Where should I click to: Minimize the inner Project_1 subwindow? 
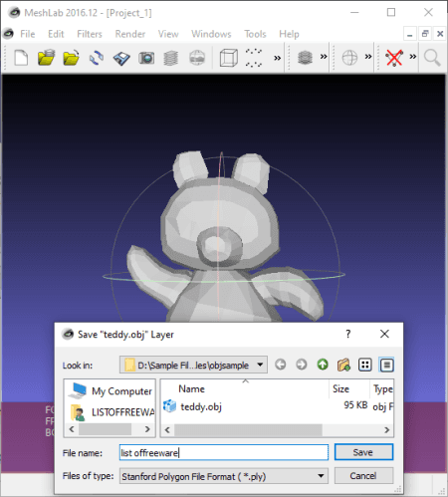410,34
